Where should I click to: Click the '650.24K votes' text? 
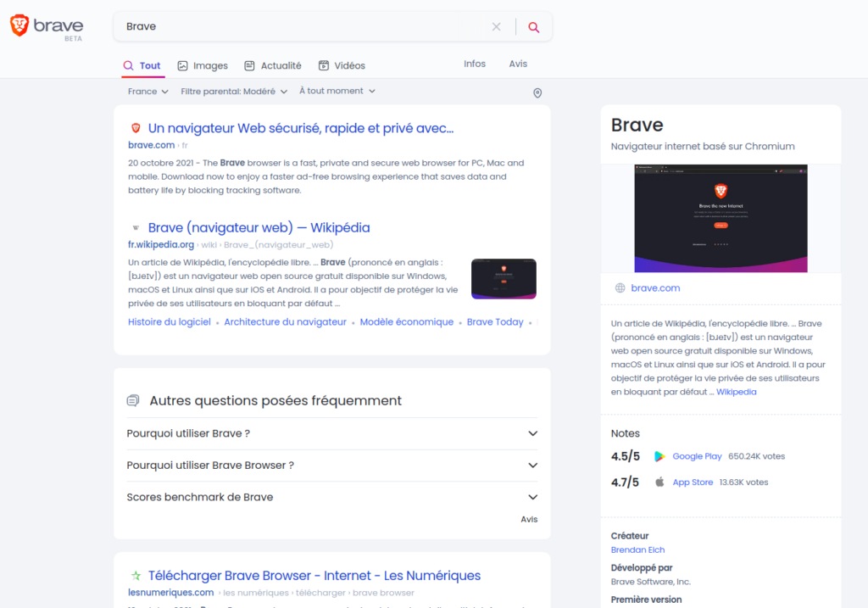point(756,456)
